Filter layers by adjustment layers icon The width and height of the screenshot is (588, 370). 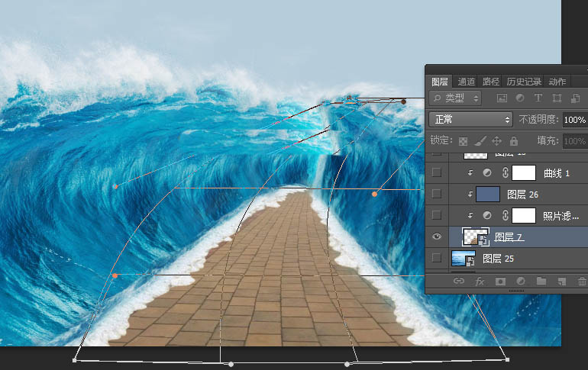click(520, 98)
